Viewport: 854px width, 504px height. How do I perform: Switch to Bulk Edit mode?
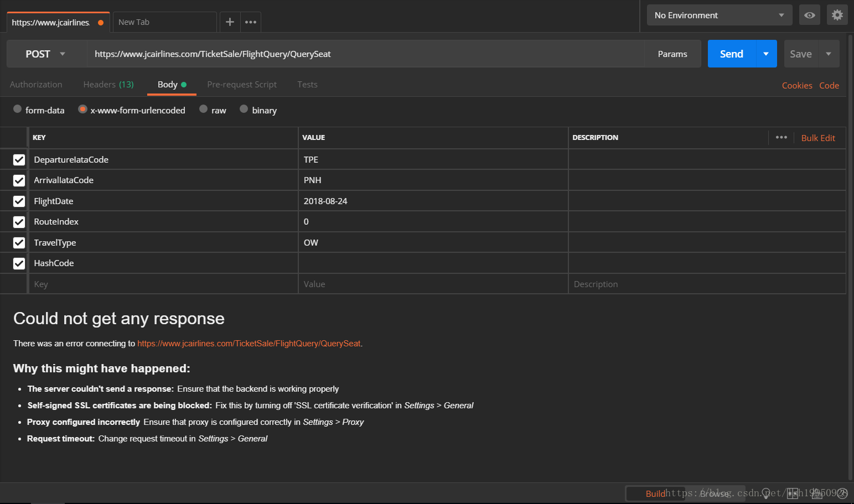click(818, 138)
